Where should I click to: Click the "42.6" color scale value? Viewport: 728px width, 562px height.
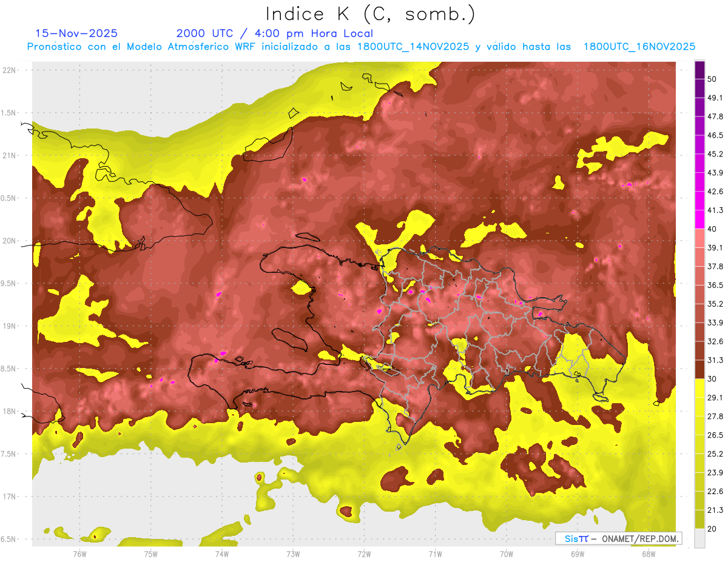pos(715,192)
